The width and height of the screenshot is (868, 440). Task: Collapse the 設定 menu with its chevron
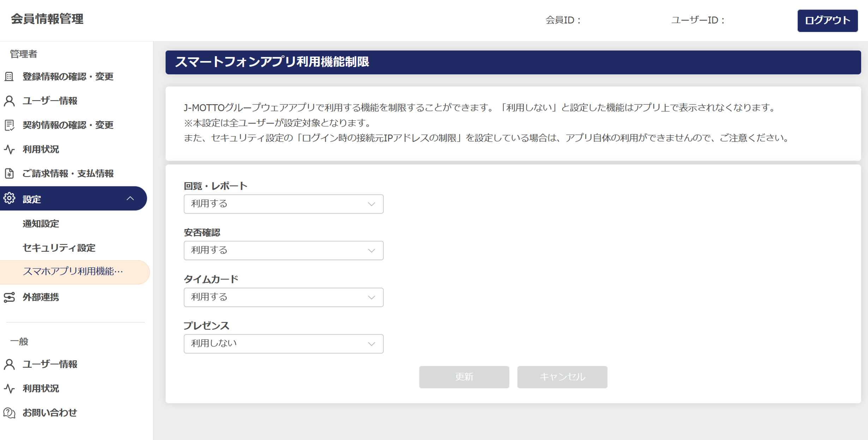130,198
